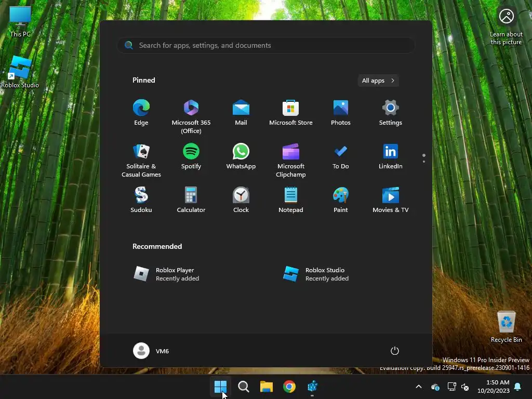Screen dimensions: 532x399
Task: Launch the Sudoku game
Action: tap(141, 200)
